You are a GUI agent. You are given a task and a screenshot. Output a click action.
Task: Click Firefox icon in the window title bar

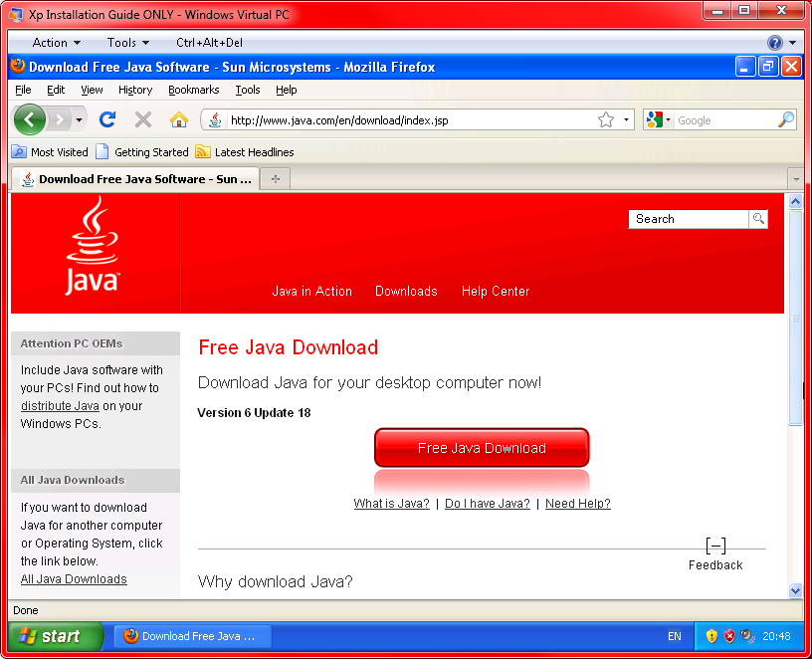click(18, 67)
